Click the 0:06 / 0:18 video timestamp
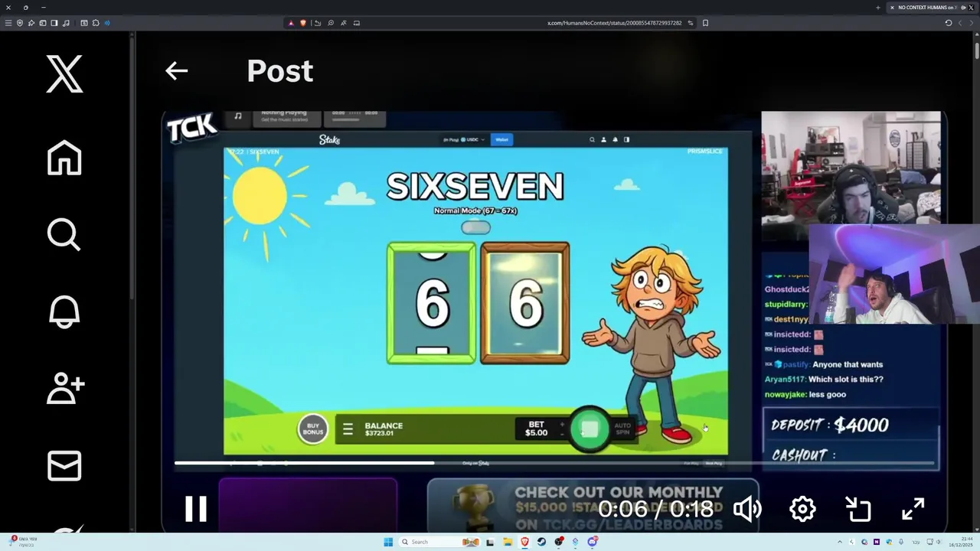This screenshot has width=980, height=551. pos(655,509)
